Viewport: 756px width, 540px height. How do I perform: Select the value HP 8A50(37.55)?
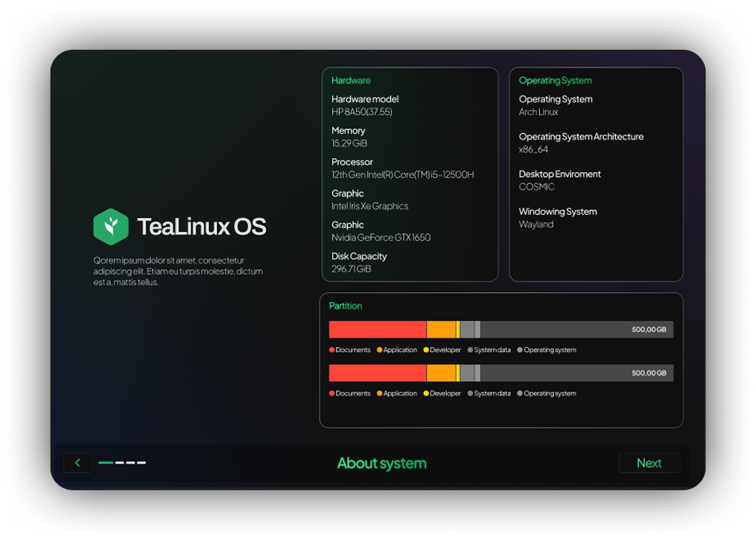[x=362, y=112]
